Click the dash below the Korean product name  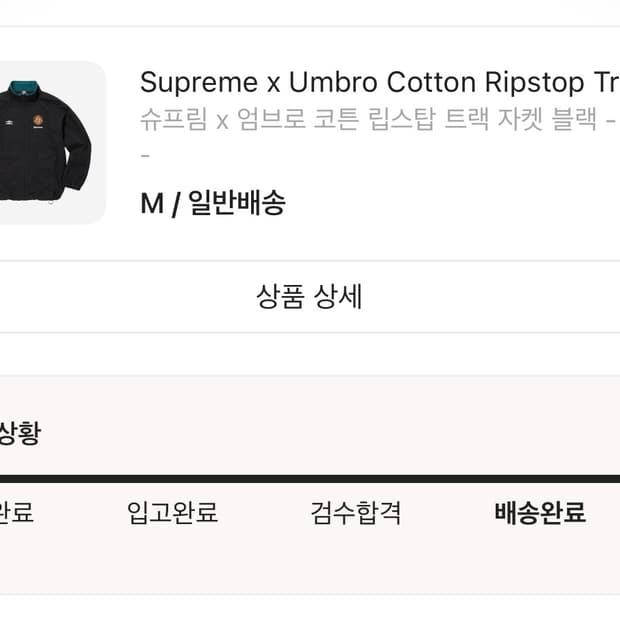pos(145,156)
